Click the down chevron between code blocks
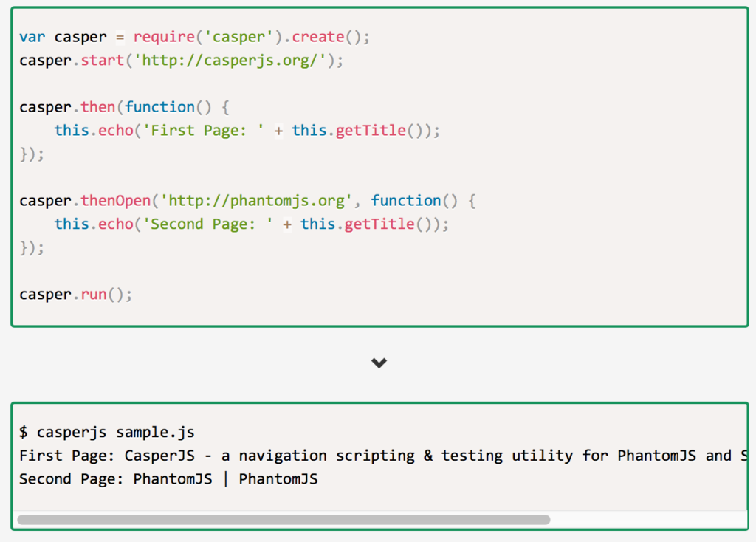Viewport: 756px width, 542px height. (379, 363)
